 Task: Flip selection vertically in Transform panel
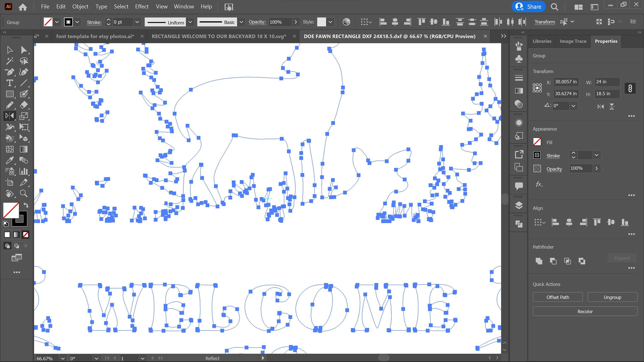tap(612, 106)
